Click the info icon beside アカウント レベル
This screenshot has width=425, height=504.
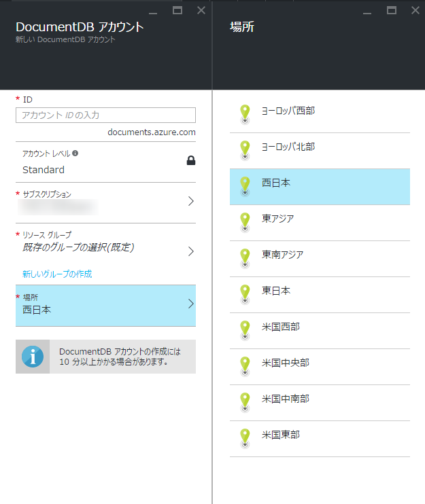point(75,154)
